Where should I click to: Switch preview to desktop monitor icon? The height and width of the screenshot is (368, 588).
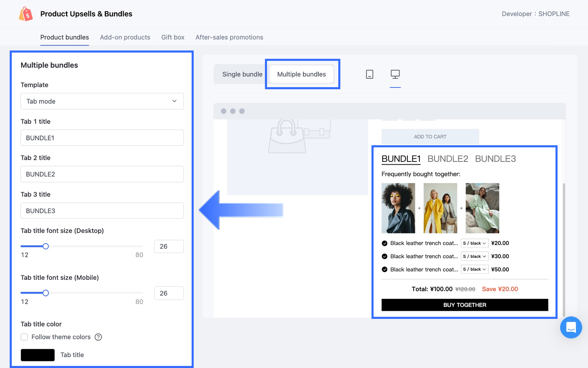coord(395,74)
